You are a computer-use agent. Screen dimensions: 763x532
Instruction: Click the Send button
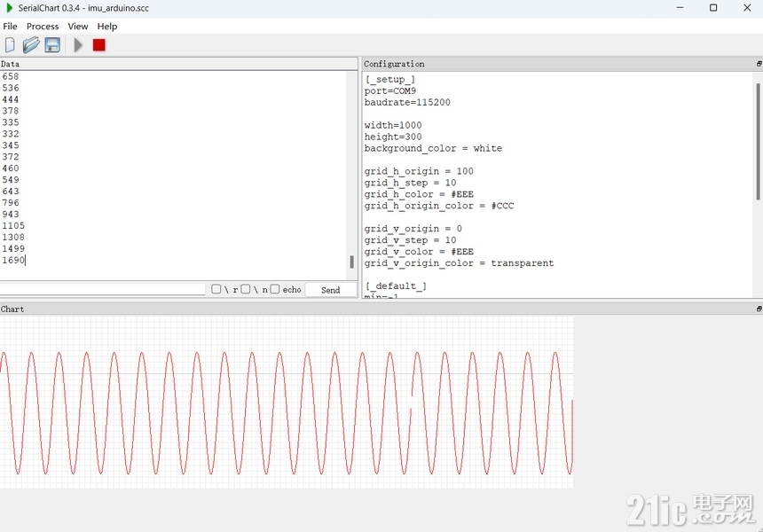(x=331, y=290)
